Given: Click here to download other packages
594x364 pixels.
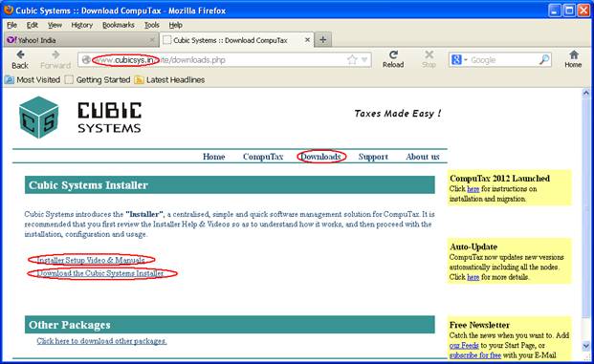Looking at the screenshot, I should (101, 341).
